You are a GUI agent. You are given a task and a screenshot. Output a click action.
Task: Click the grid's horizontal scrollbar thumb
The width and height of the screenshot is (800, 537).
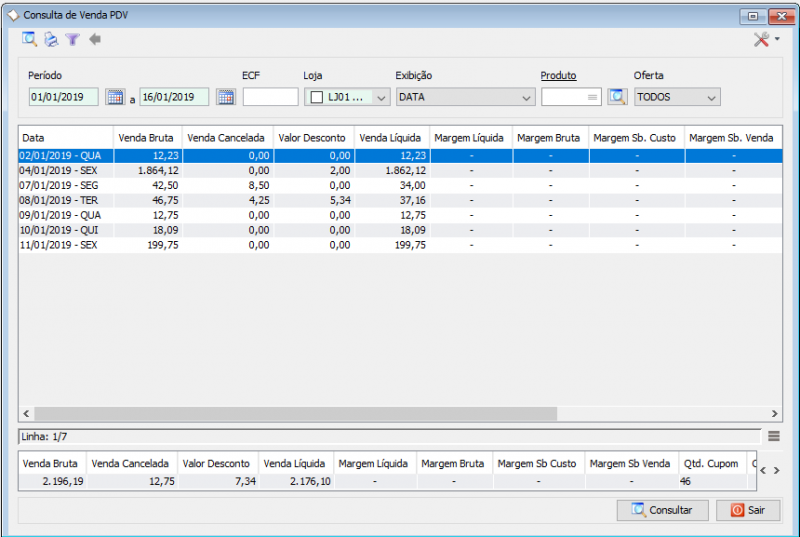click(295, 414)
